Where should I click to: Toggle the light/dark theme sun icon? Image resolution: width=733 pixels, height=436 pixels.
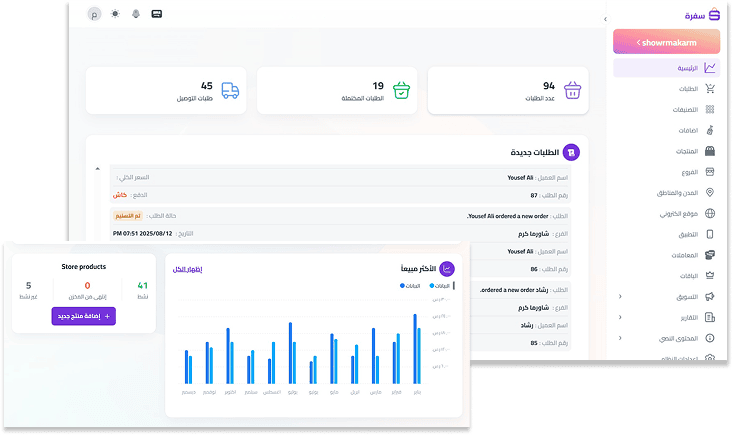[115, 15]
